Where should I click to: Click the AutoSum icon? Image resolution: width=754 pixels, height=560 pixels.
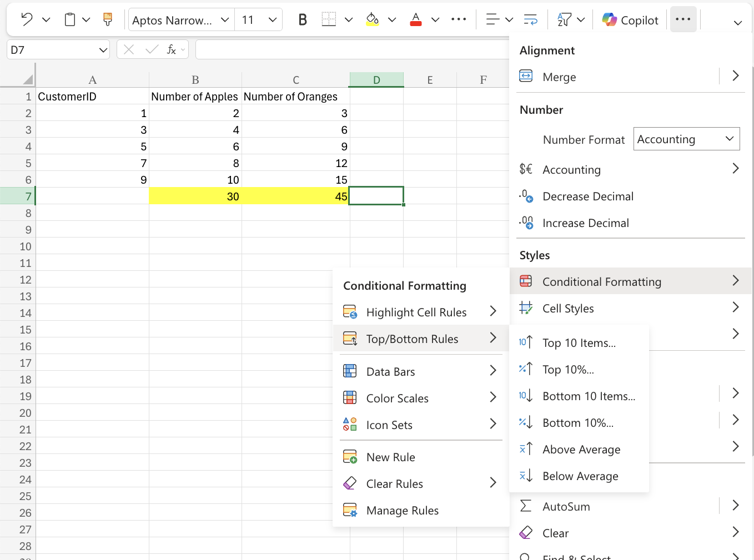(566, 506)
